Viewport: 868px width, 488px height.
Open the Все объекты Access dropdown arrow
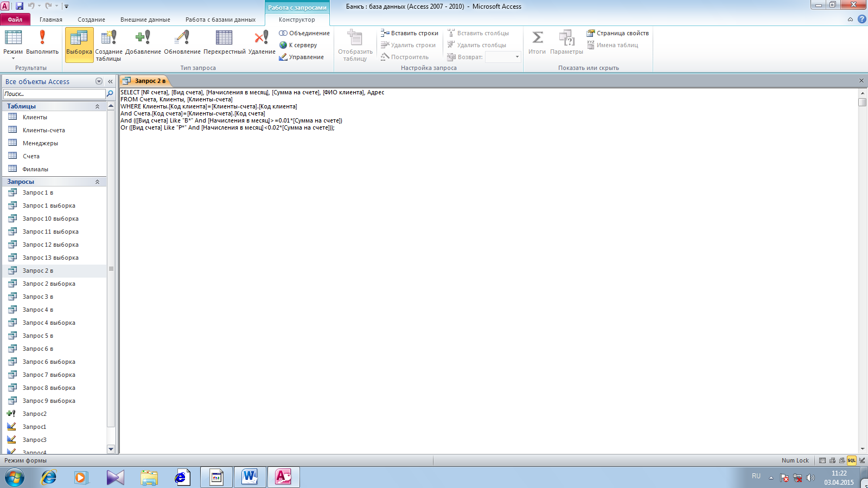tap(99, 81)
